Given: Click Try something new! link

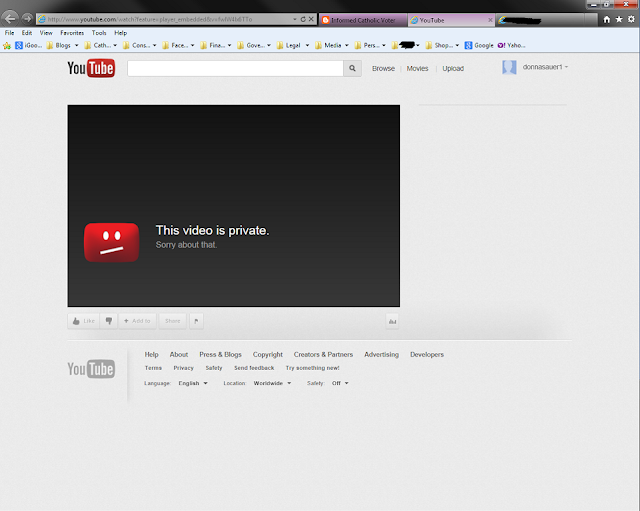Looking at the screenshot, I should [x=313, y=368].
